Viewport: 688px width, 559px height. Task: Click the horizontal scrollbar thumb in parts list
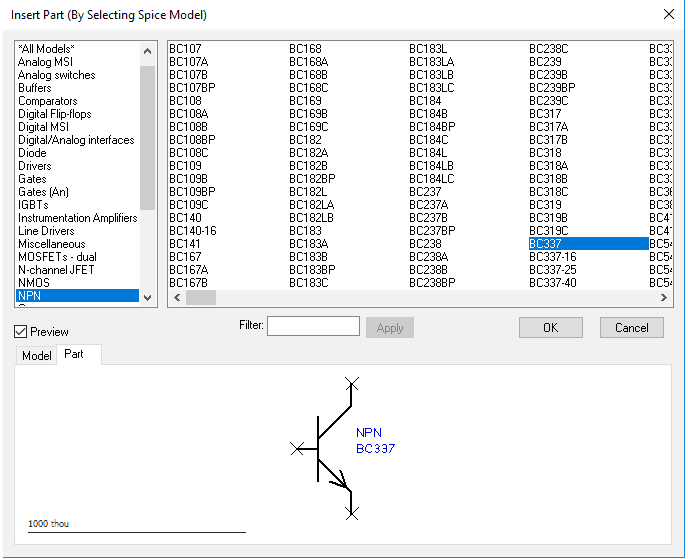pos(200,297)
